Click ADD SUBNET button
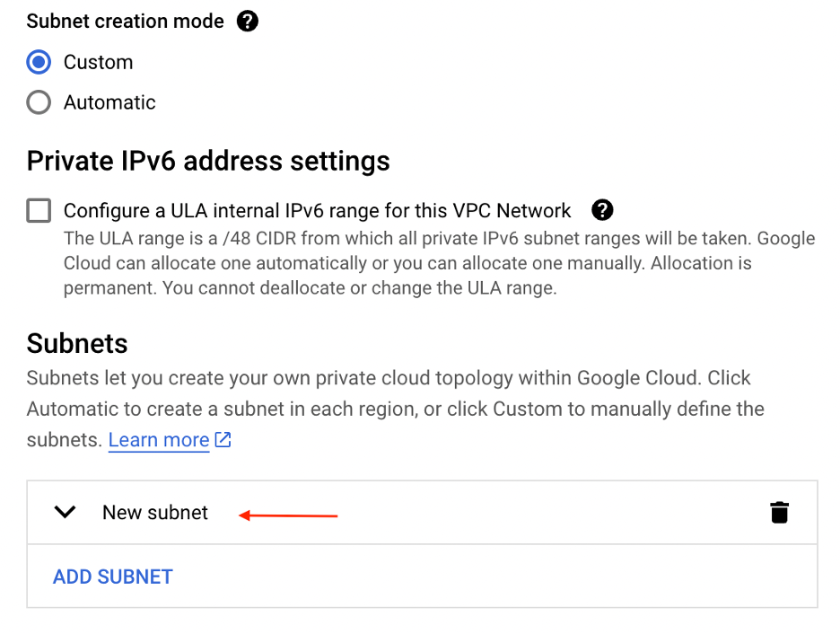This screenshot has height=634, width=840. coord(113,577)
